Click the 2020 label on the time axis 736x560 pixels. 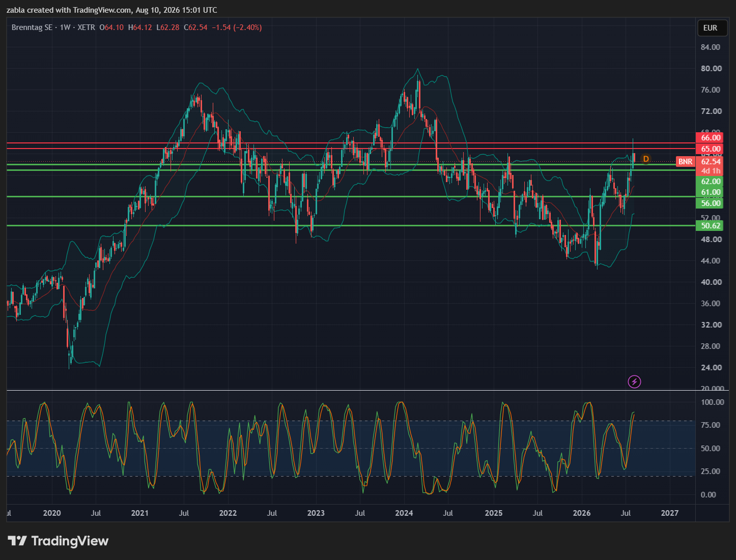[x=52, y=513]
